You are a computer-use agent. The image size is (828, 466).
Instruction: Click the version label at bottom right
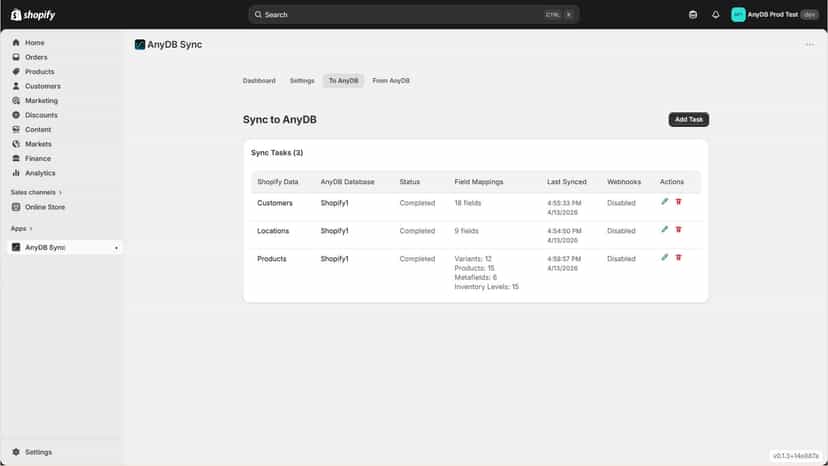pos(796,456)
